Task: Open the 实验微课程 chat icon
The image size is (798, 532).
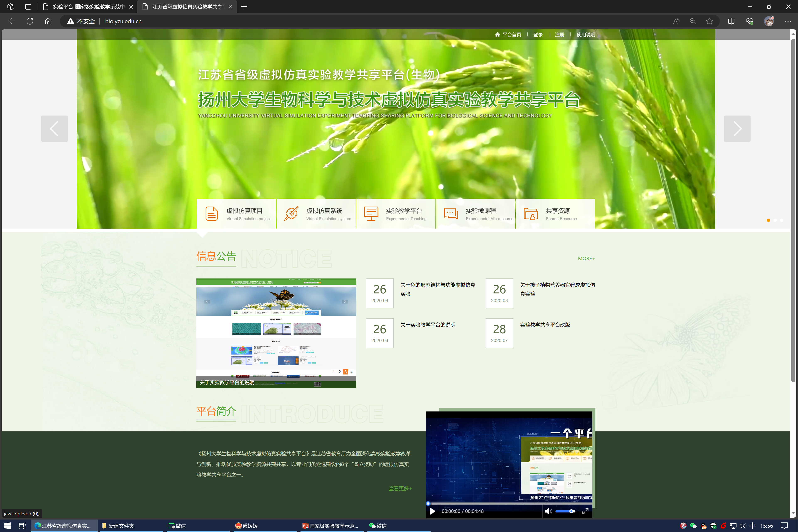Action: click(451, 214)
